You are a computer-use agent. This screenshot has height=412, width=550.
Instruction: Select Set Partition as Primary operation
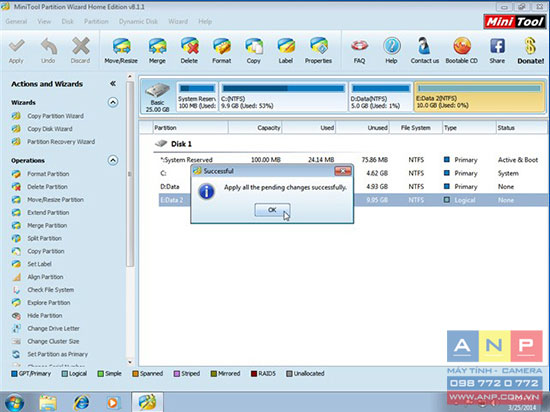click(x=58, y=354)
